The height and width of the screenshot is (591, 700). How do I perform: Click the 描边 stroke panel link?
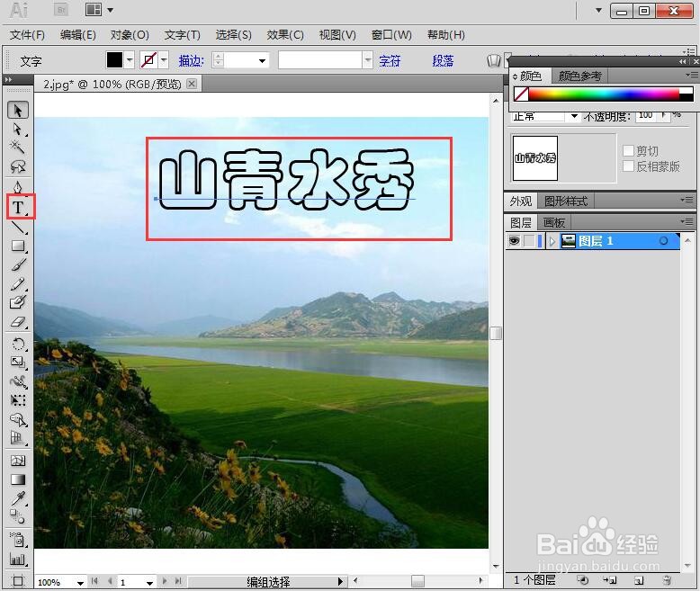point(191,60)
